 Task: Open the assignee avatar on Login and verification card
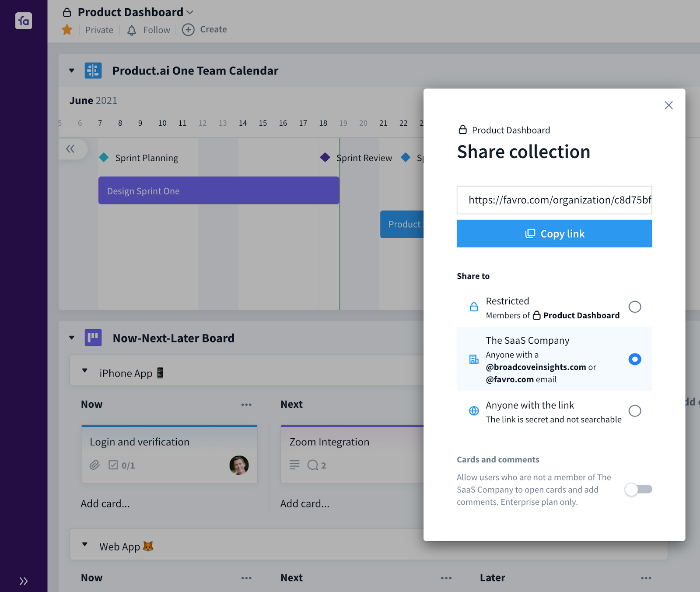tap(239, 465)
